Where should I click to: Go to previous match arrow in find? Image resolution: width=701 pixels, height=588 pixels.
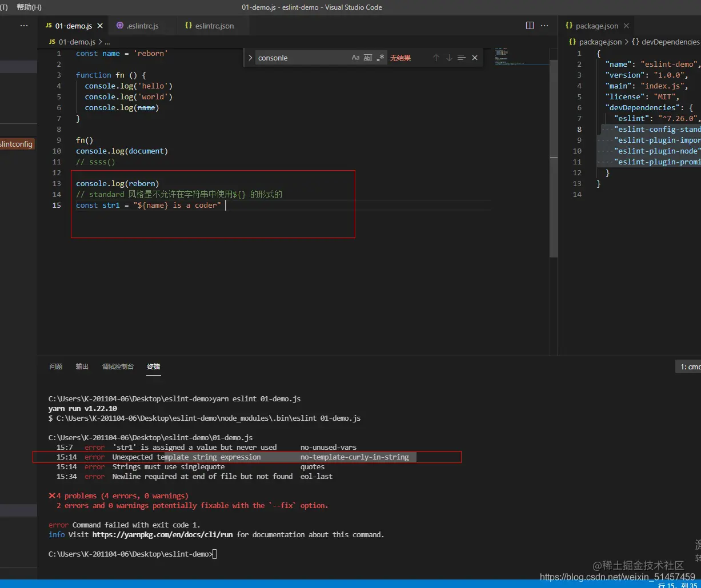(x=436, y=58)
